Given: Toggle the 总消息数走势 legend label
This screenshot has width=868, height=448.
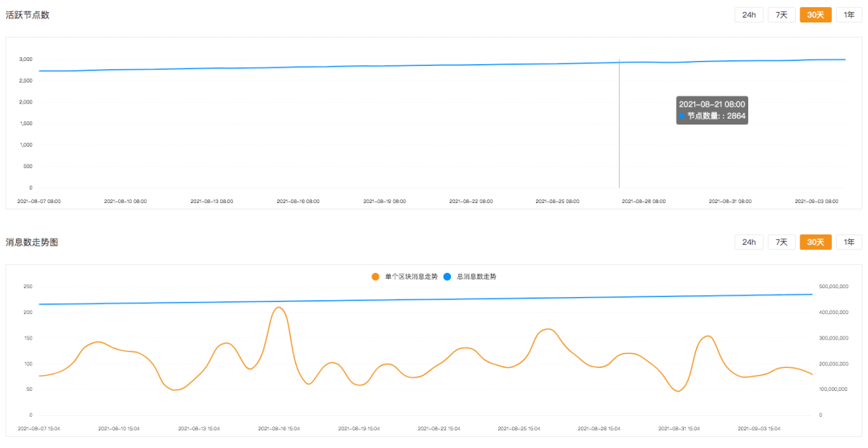Looking at the screenshot, I should [477, 276].
